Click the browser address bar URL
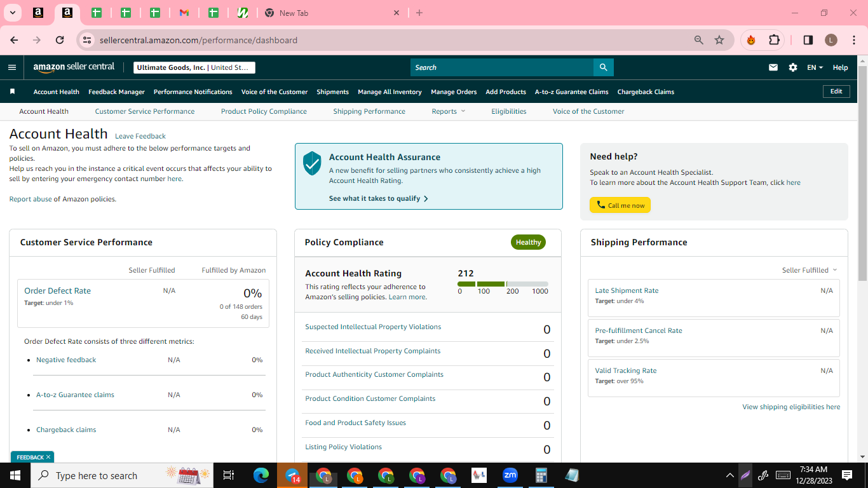Screen dimensions: 868x488 198,40
